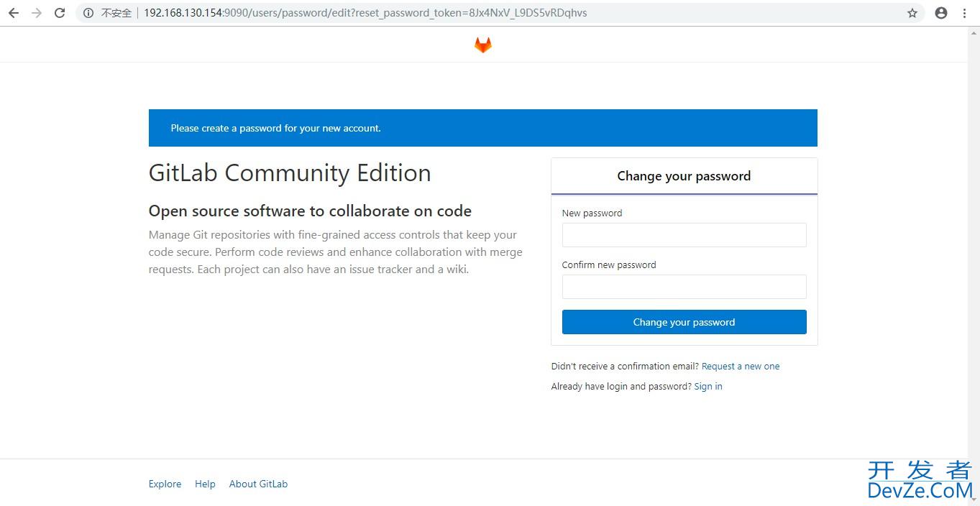Open Chrome three-dot menu
The image size is (980, 506).
click(x=964, y=13)
